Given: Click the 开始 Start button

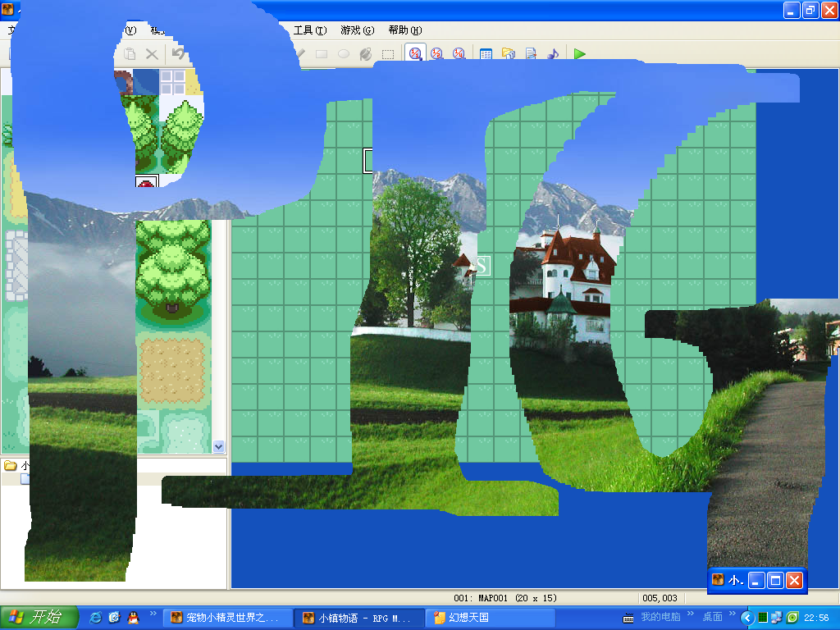Looking at the screenshot, I should (39, 617).
